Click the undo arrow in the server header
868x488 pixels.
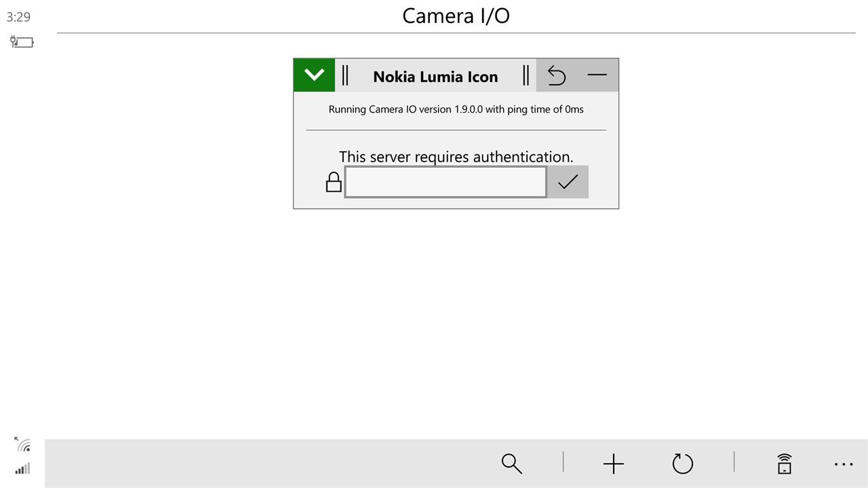(557, 75)
